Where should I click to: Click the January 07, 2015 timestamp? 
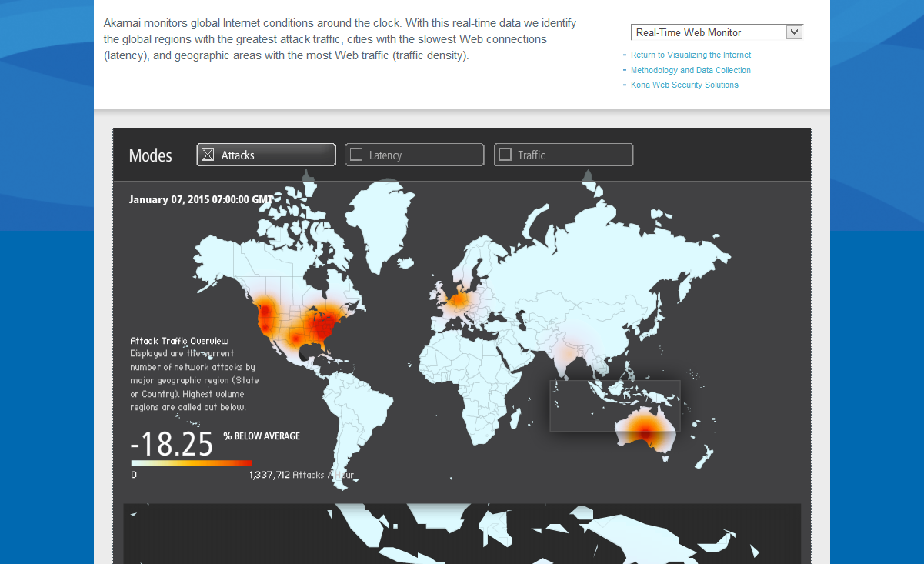[201, 199]
